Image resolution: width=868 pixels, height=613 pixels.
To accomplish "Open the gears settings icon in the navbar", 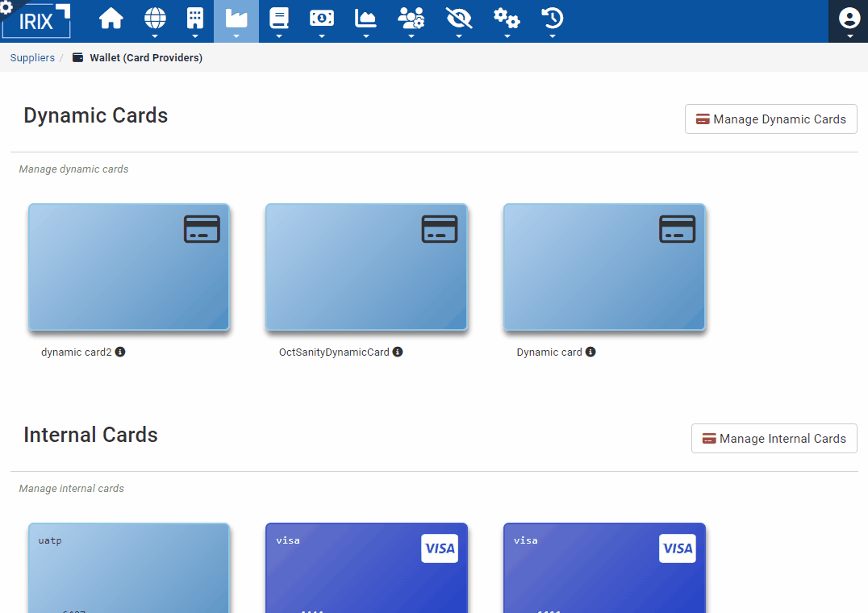I will (507, 16).
